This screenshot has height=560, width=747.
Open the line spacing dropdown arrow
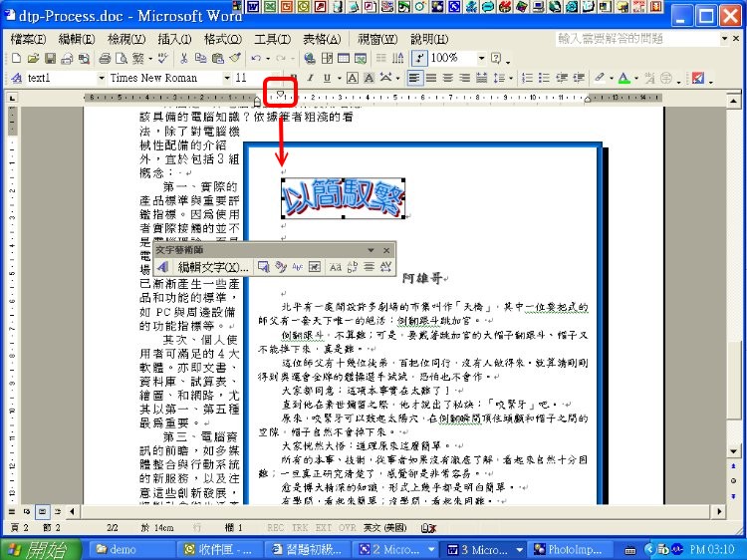(x=511, y=78)
